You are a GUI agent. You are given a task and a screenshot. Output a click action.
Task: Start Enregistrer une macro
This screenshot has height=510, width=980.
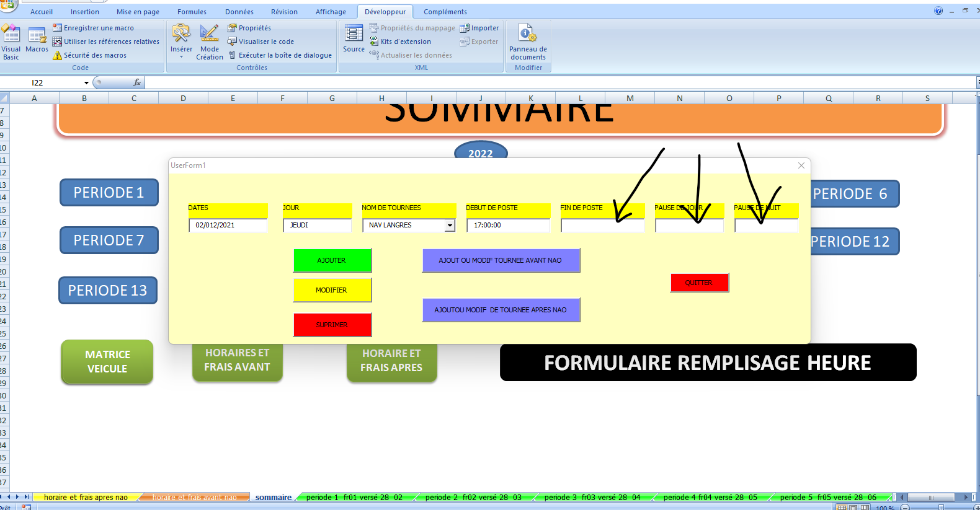93,28
